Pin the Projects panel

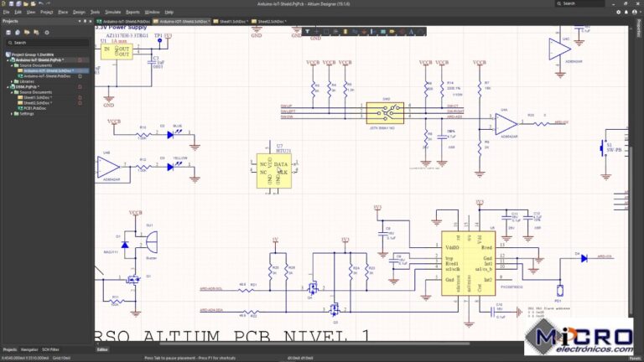[85, 21]
